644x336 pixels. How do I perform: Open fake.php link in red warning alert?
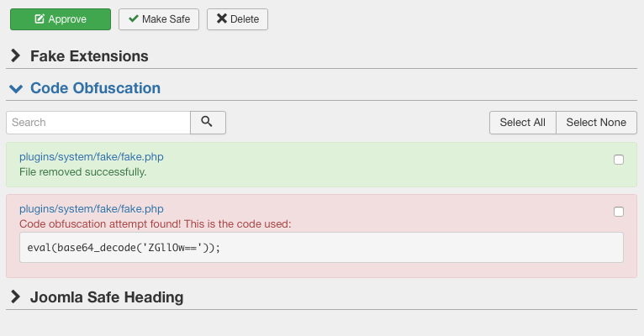pos(91,209)
